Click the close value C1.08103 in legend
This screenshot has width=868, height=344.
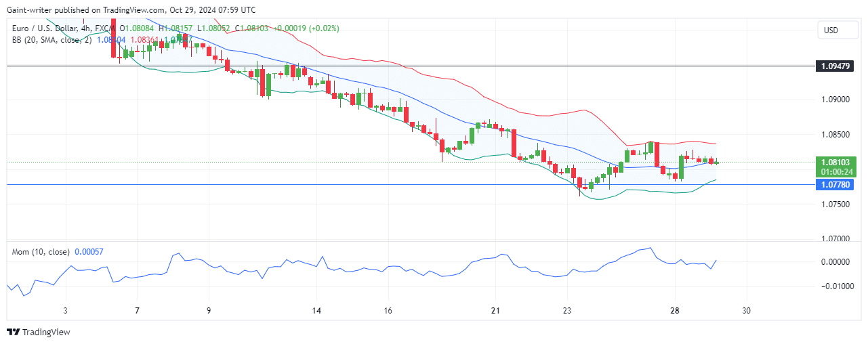[252, 28]
